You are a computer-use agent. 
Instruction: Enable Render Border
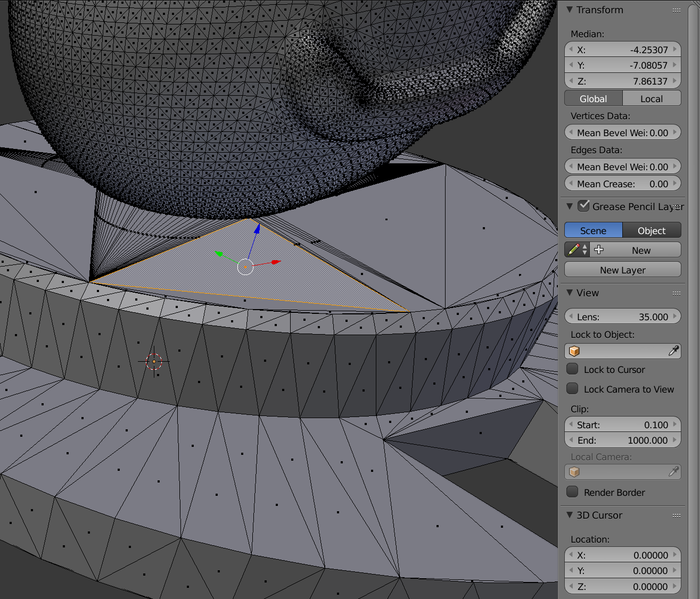click(x=572, y=492)
